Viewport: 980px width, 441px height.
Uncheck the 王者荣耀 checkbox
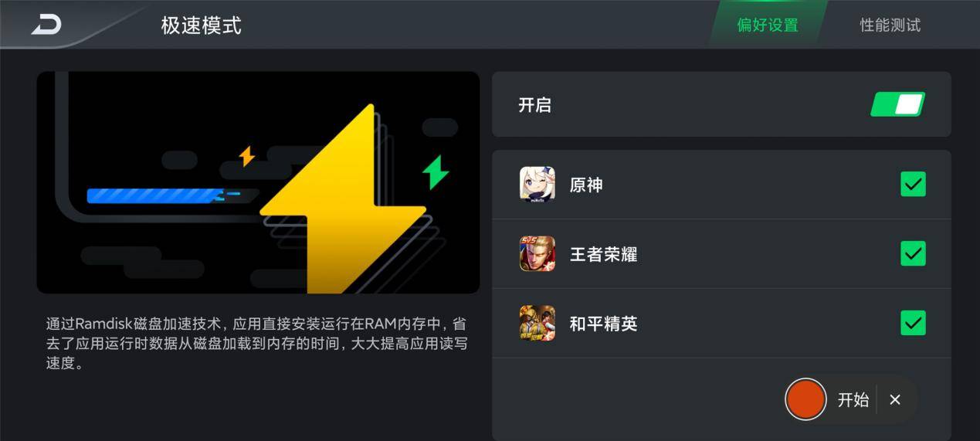click(913, 253)
